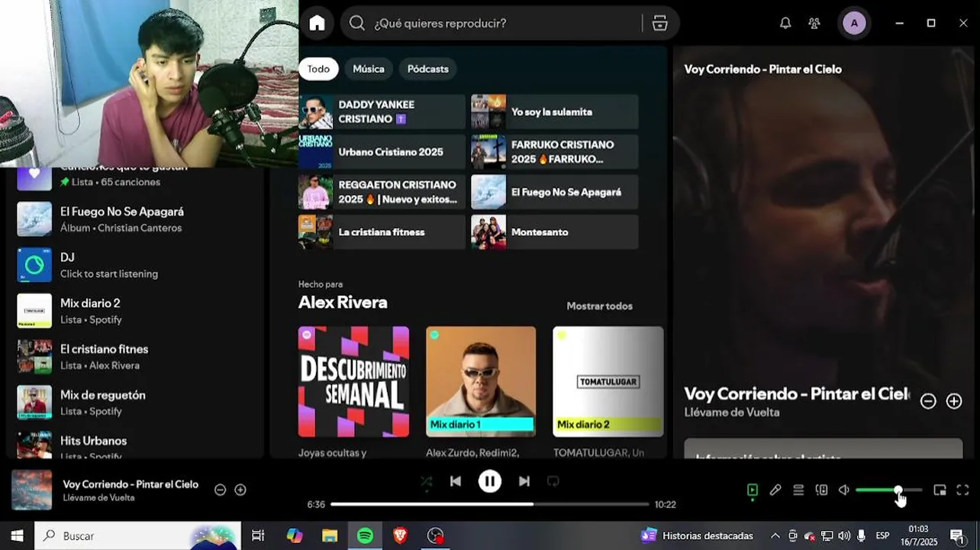The height and width of the screenshot is (550, 980).
Task: Open File Explorer from taskbar
Action: pos(330,535)
